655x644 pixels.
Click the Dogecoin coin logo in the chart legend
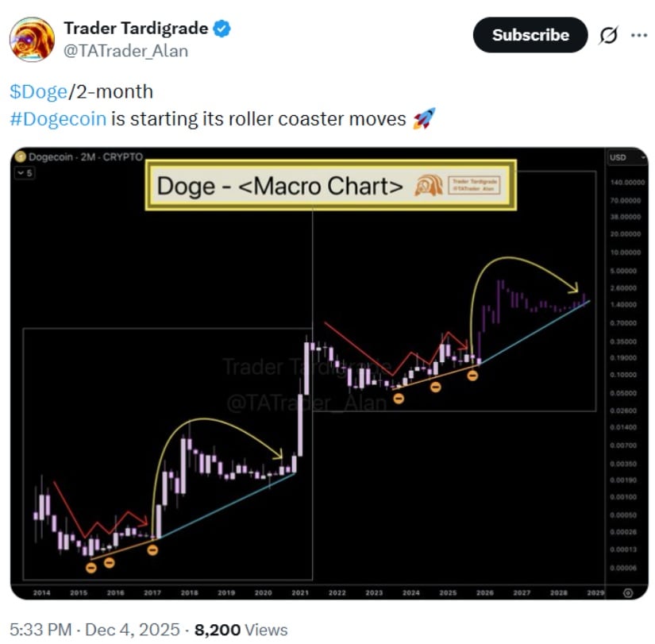click(21, 158)
